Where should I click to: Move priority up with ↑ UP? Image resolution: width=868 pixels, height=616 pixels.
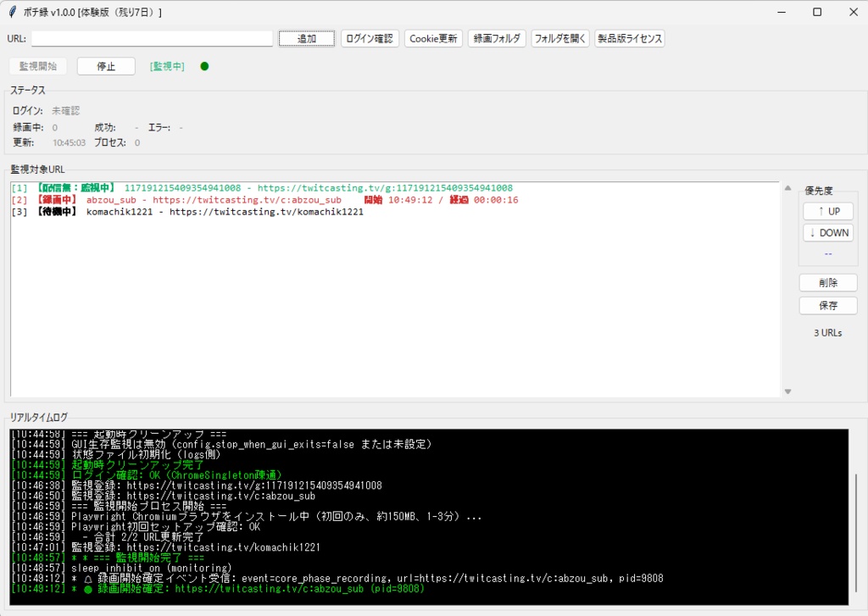828,211
